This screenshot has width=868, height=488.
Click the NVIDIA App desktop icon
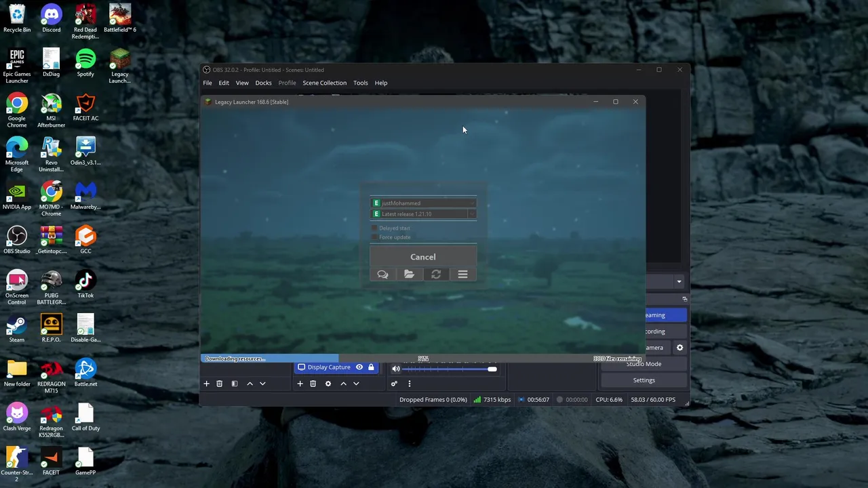point(17,196)
